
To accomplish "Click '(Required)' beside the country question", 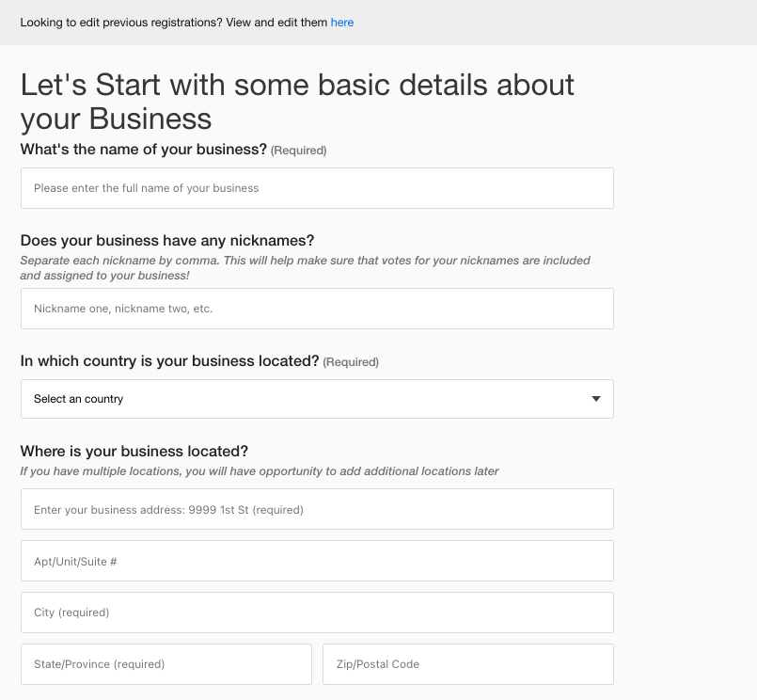I will [x=351, y=362].
